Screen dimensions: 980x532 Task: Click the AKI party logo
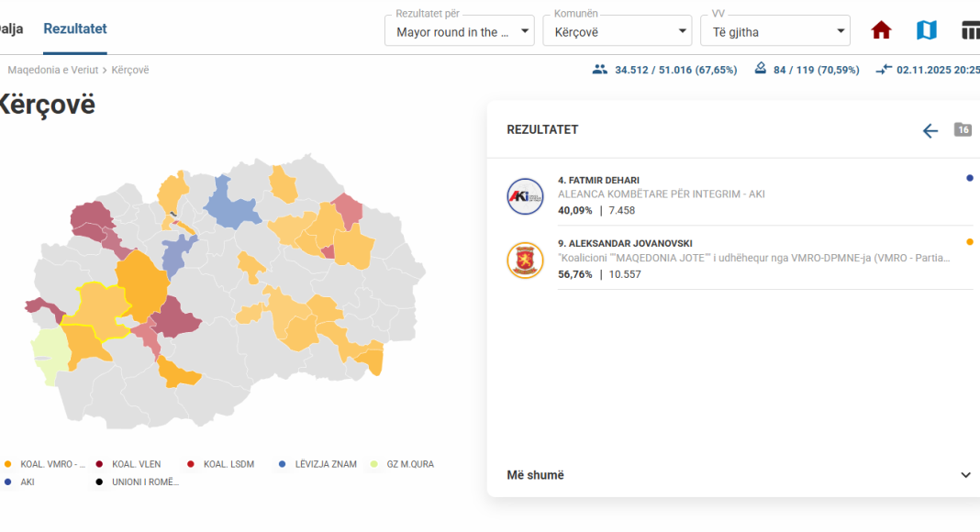[525, 196]
